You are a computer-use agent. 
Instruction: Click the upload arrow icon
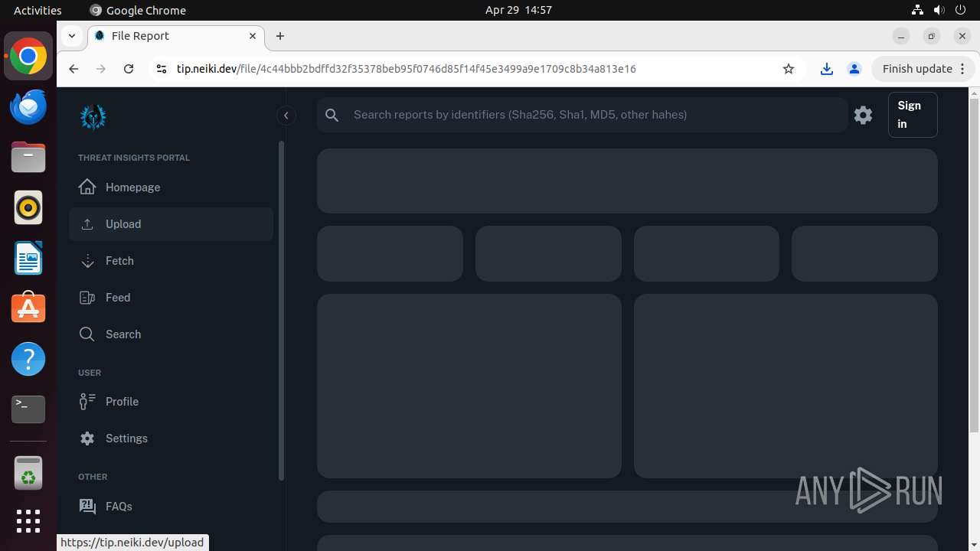click(87, 224)
